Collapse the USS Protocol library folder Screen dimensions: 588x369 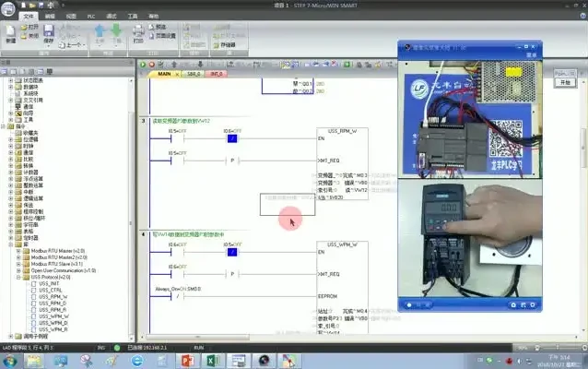pyautogui.click(x=18, y=276)
